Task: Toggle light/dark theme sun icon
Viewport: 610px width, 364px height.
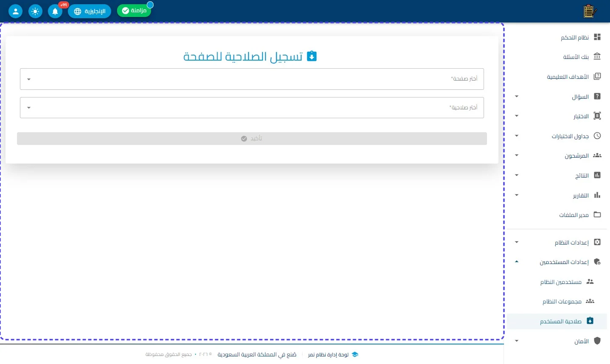Action: (x=35, y=11)
